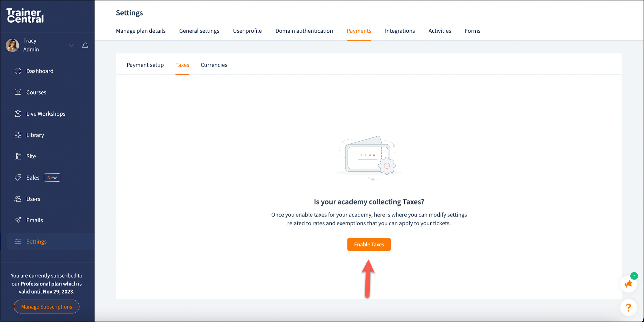Click Tracy's profile avatar
The height and width of the screenshot is (322, 644).
tap(13, 45)
